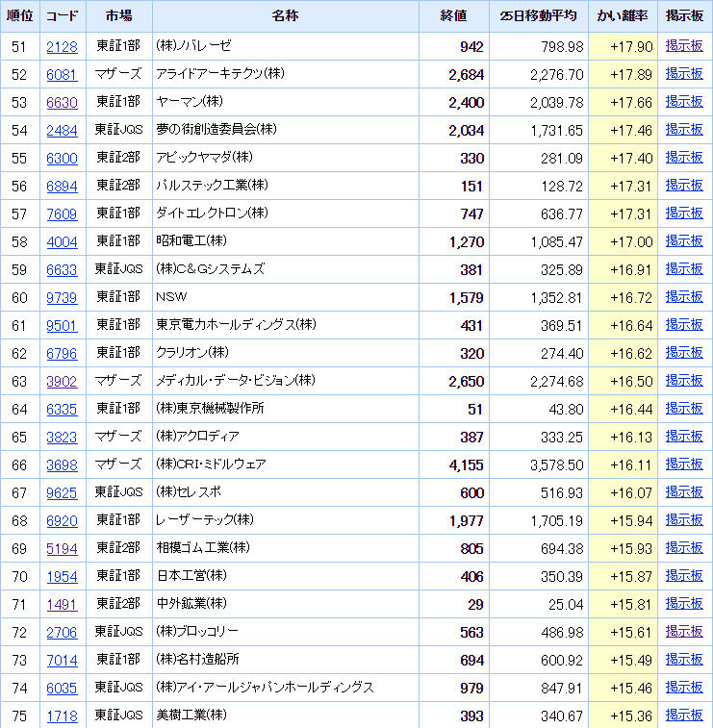The image size is (713, 728).
Task: Click closing price 4,155
Action: coord(467,464)
